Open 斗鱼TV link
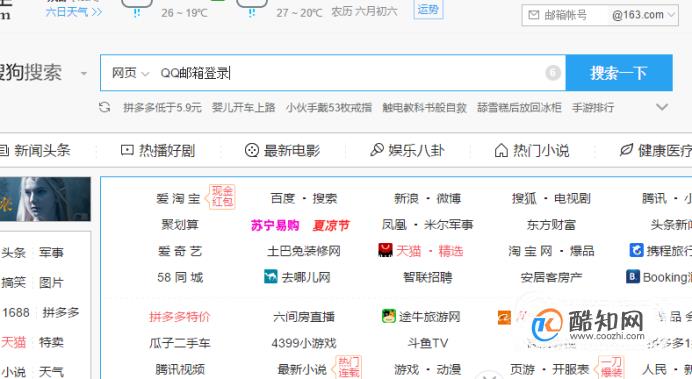The height and width of the screenshot is (379, 692). [427, 343]
